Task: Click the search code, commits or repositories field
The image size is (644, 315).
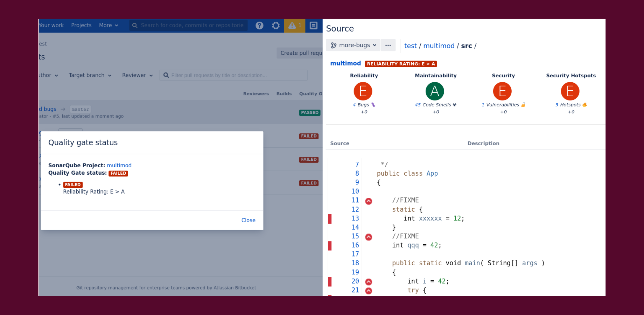Action: [x=189, y=26]
